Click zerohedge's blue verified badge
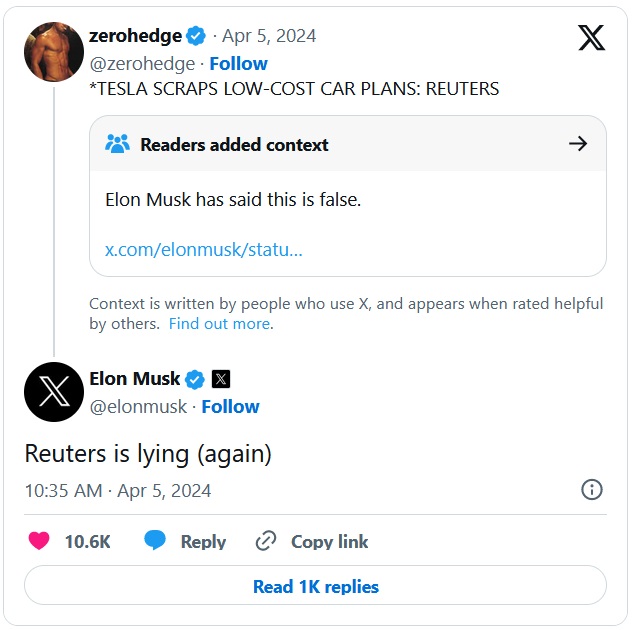Image resolution: width=632 pixels, height=630 pixels. [196, 36]
